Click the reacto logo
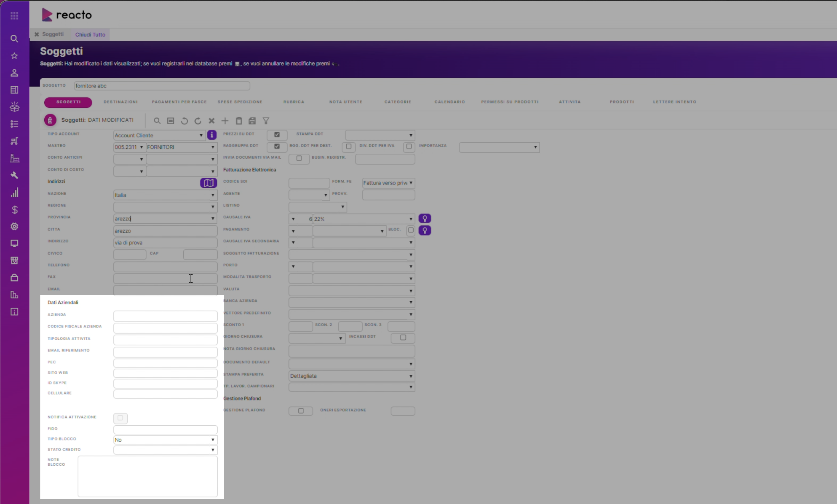The image size is (837, 504). tap(67, 15)
